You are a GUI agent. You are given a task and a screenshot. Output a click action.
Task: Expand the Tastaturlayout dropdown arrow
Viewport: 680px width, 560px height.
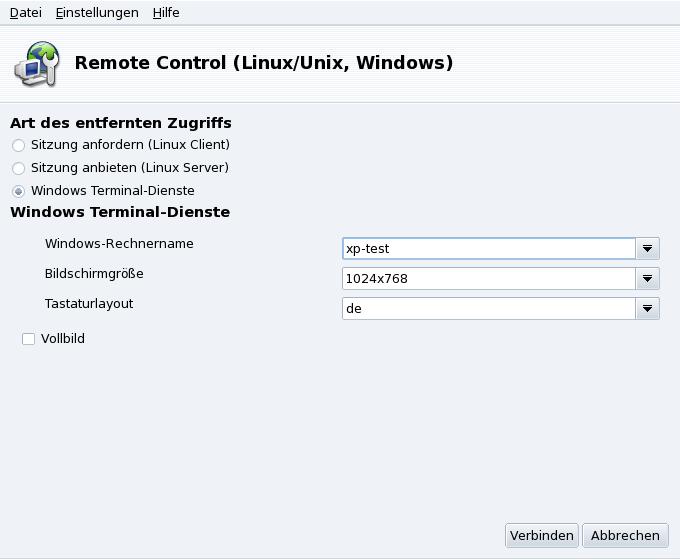tap(648, 309)
